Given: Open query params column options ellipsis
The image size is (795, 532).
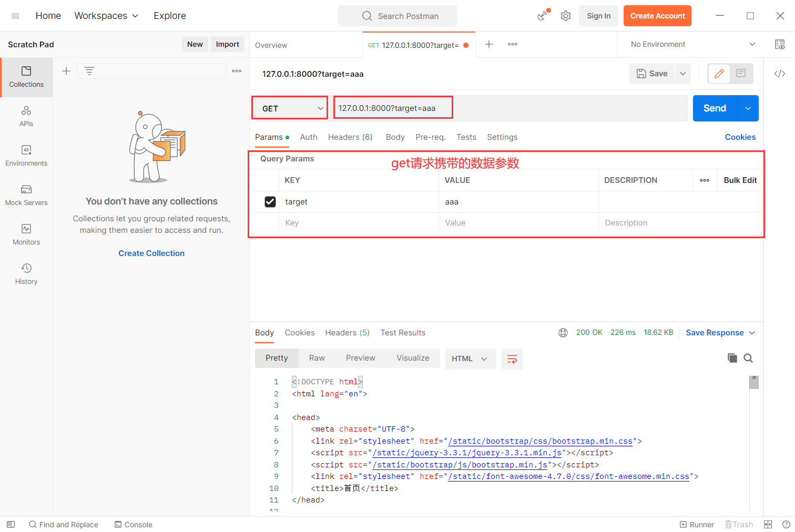Looking at the screenshot, I should 705,180.
